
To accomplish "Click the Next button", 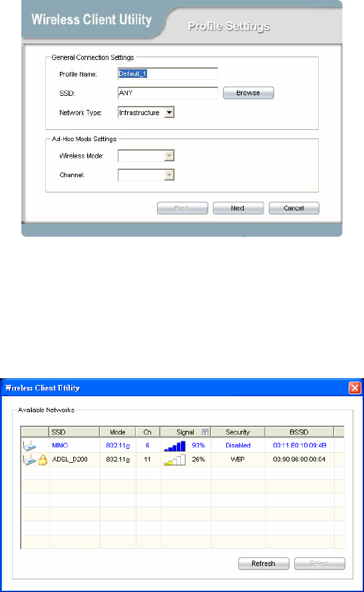I will [x=238, y=208].
